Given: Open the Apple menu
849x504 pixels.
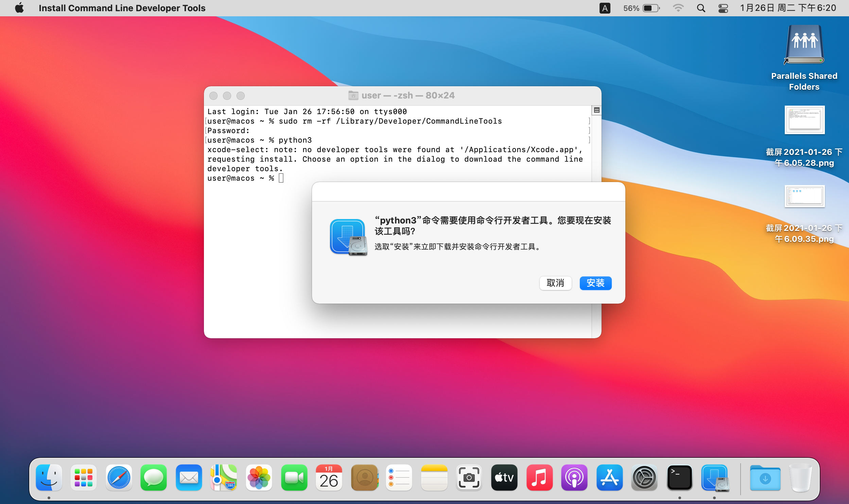Looking at the screenshot, I should tap(19, 8).
